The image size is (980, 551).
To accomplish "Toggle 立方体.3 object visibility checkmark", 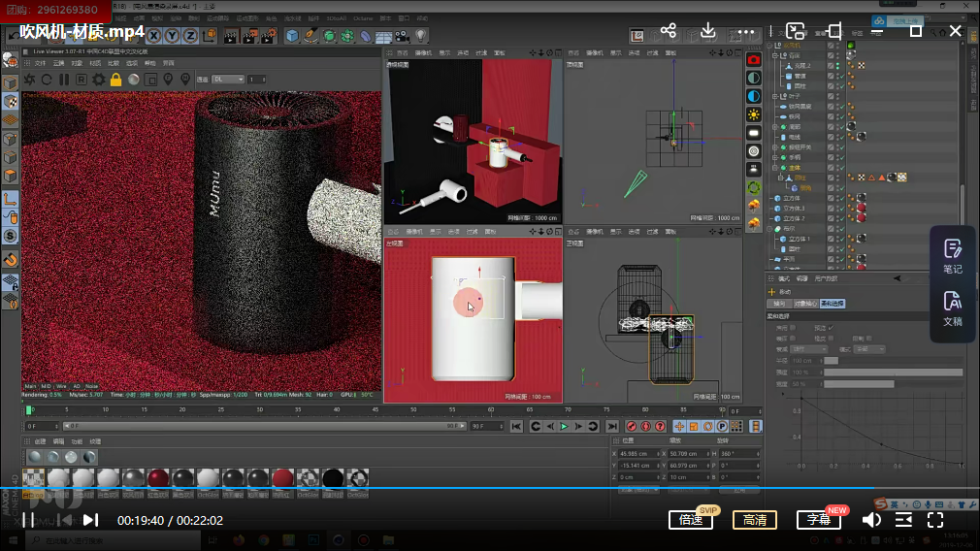I will tap(840, 209).
